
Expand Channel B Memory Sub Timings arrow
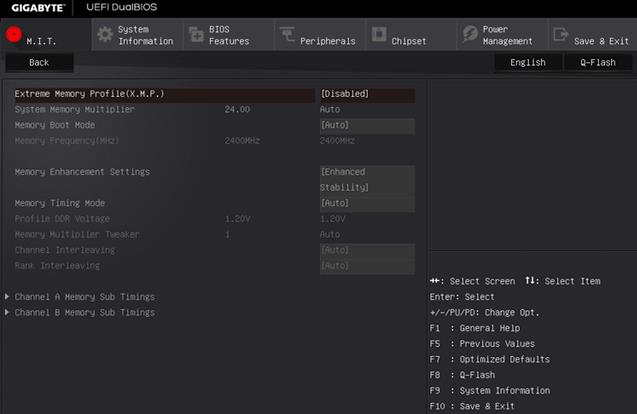[x=7, y=312]
